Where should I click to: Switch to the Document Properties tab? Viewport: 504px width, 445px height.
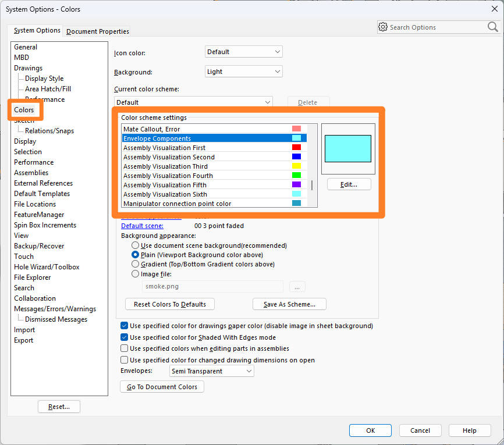pos(97,31)
